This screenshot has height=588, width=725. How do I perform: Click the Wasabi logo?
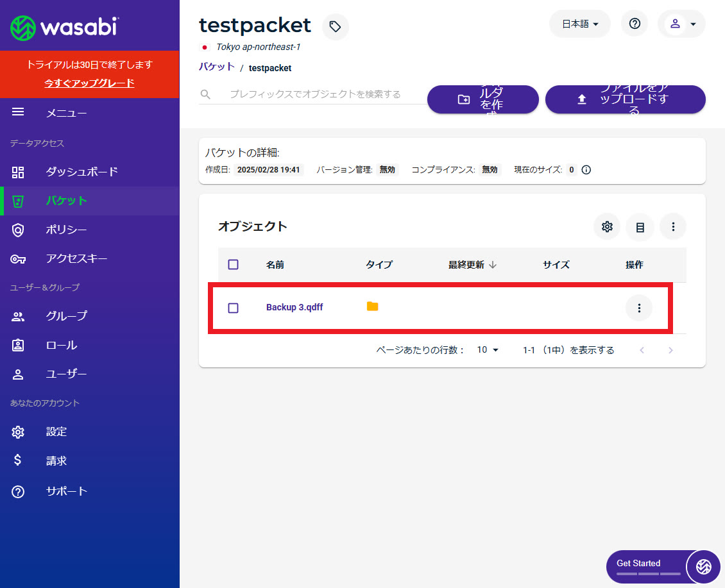click(64, 28)
